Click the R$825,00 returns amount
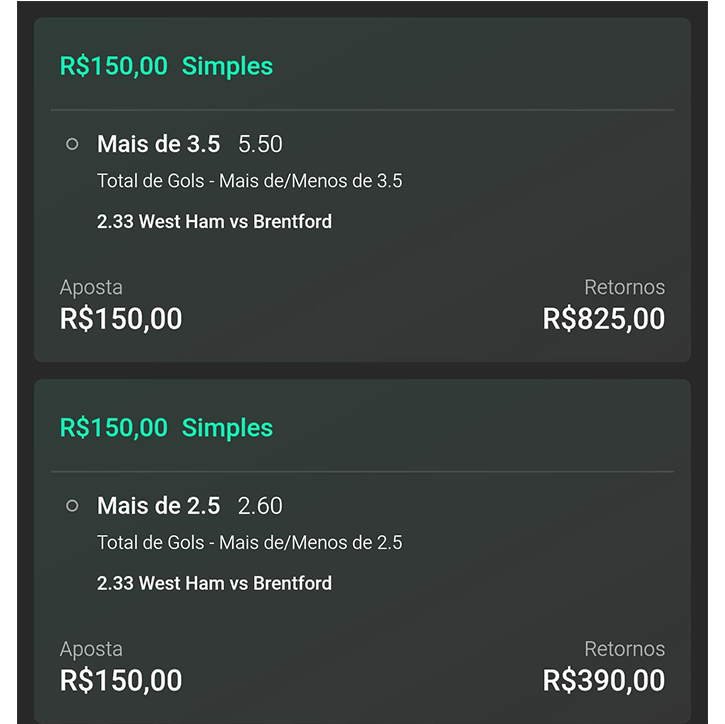725x724 pixels. [x=603, y=319]
